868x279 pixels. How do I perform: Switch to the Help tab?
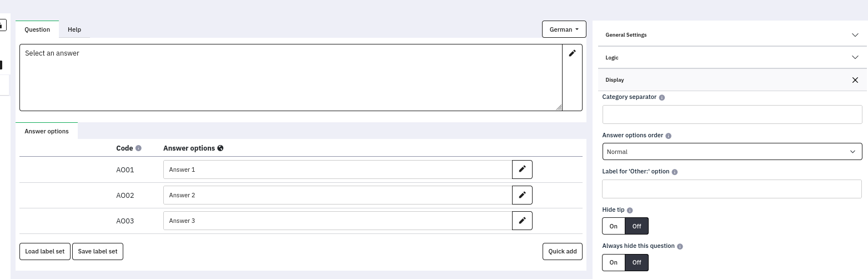[x=74, y=29]
